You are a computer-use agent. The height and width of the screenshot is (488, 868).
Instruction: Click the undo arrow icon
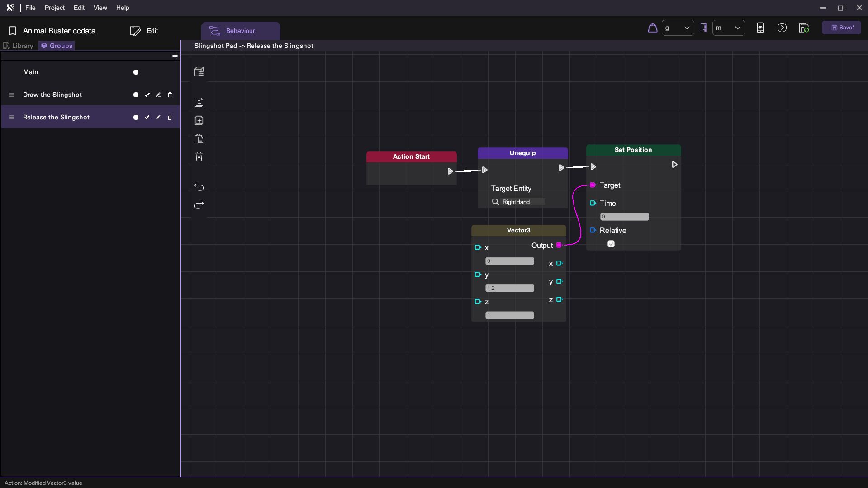coord(199,187)
